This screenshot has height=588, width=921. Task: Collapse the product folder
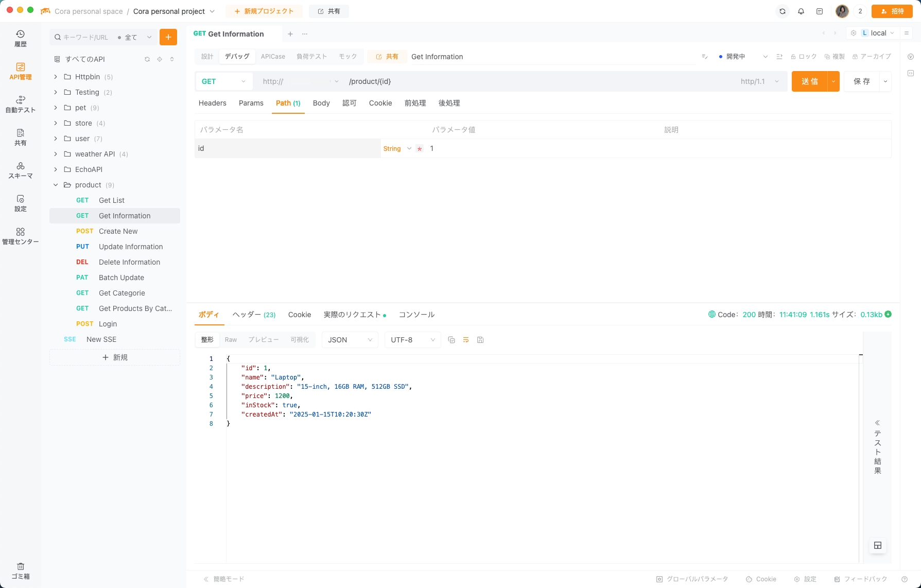56,185
